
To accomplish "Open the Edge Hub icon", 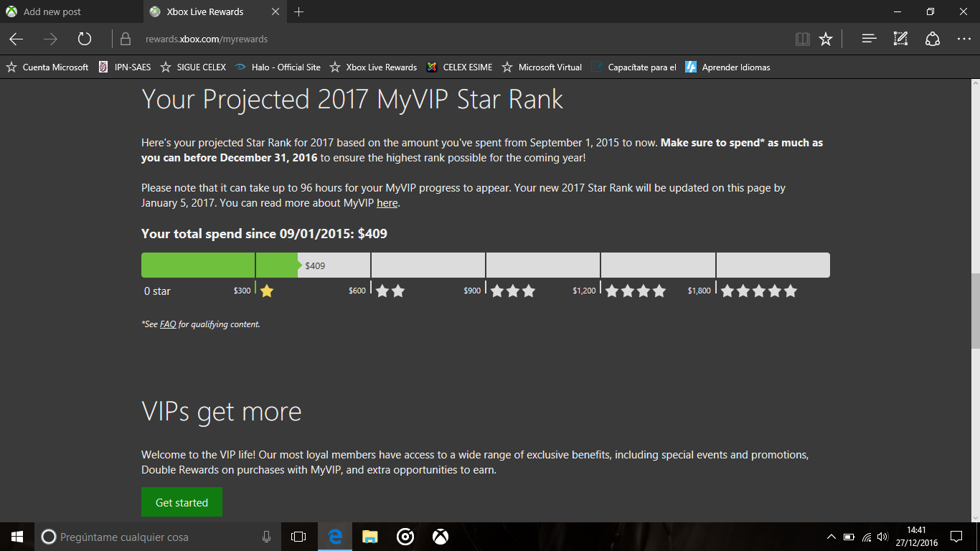I will (869, 39).
